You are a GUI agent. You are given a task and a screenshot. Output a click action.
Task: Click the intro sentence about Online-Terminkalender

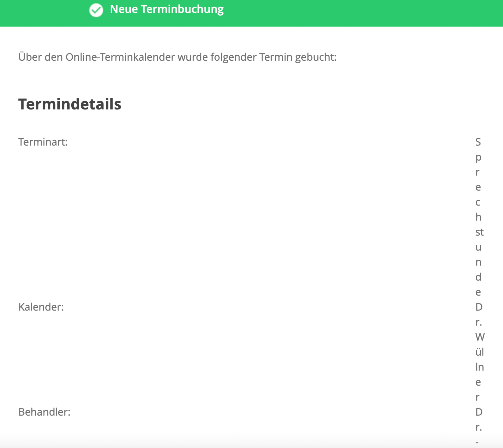point(177,57)
